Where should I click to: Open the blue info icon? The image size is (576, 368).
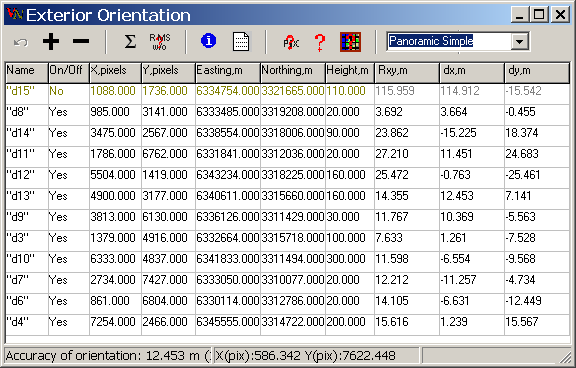point(209,40)
